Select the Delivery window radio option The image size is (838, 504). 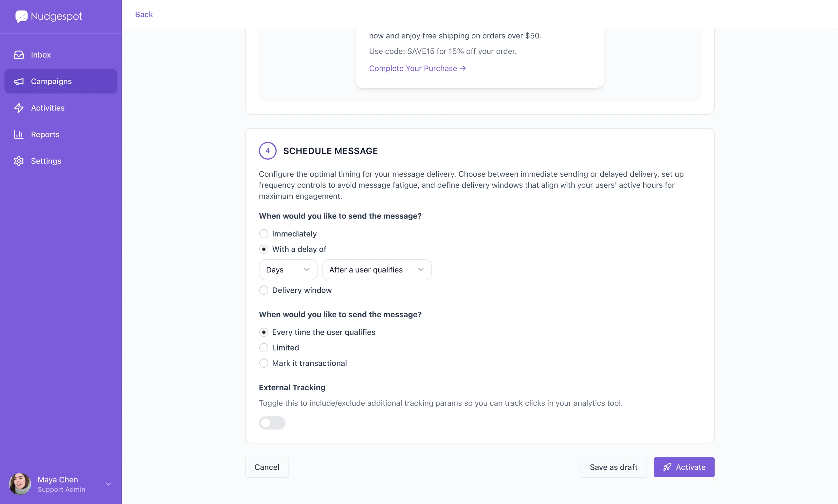tap(264, 290)
